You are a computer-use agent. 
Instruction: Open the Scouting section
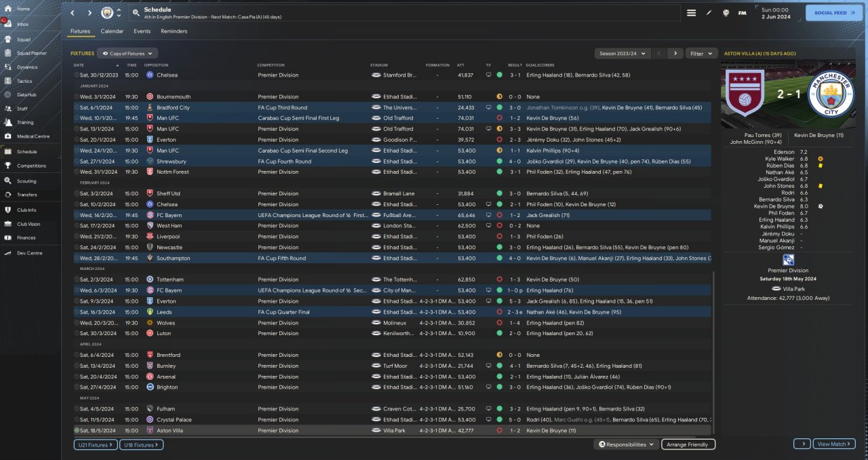coord(30,181)
